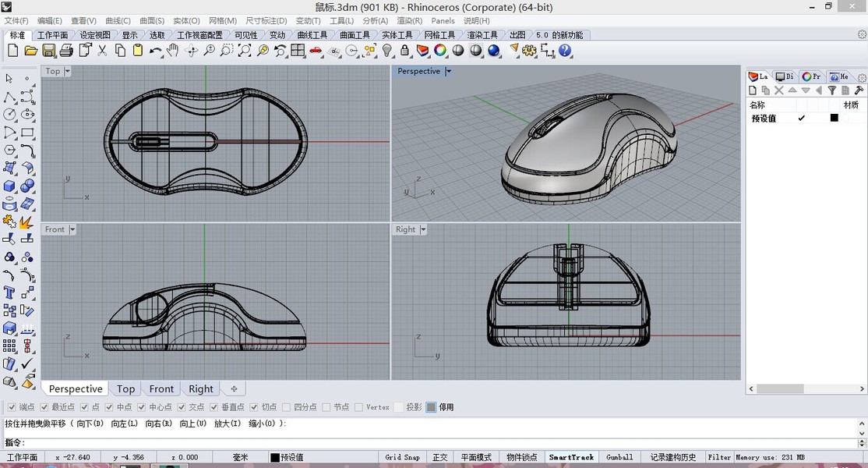Click the material circle of 预设值 layer
Image resolution: width=868 pixels, height=468 pixels.
click(845, 118)
